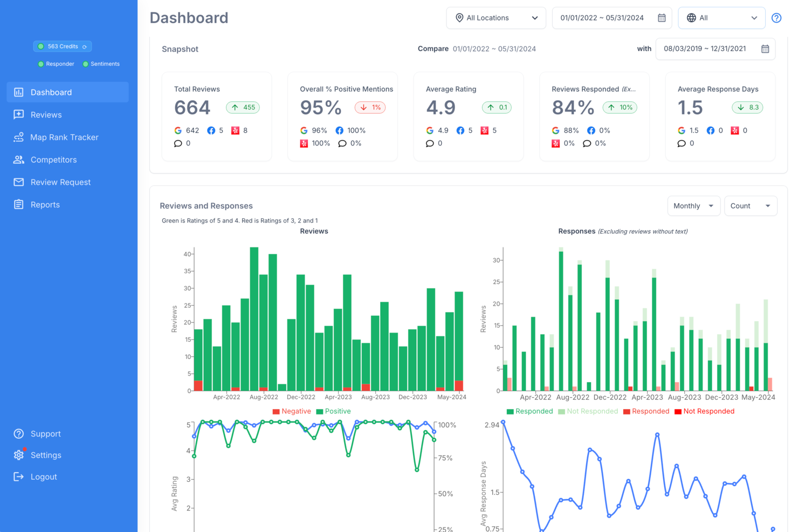Click the Positive Mentions 1% decrease badge
Image resolution: width=798 pixels, height=532 pixels.
point(370,107)
